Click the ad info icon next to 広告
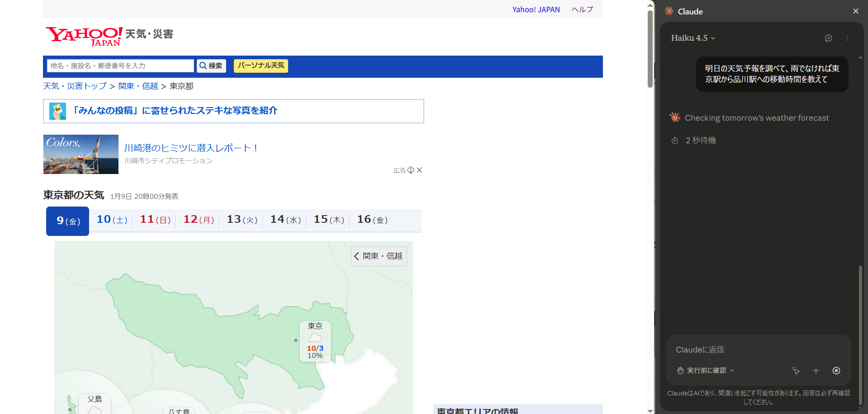868x414 pixels. [x=411, y=170]
